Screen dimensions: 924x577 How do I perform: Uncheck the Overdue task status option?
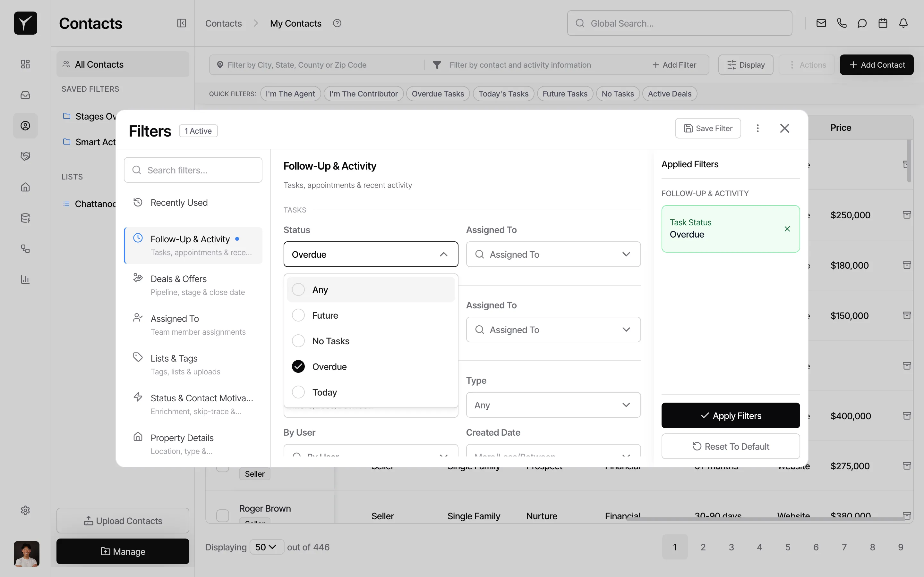click(x=298, y=366)
